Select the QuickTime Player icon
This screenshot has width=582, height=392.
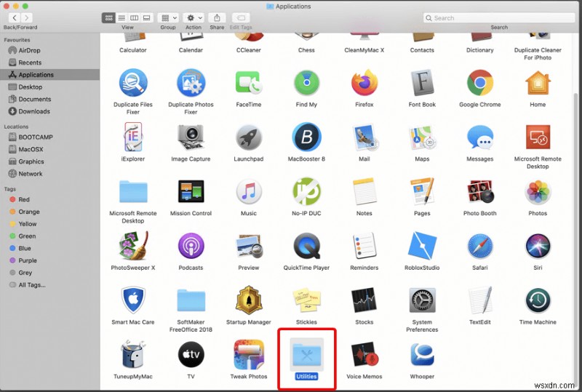[x=306, y=246]
